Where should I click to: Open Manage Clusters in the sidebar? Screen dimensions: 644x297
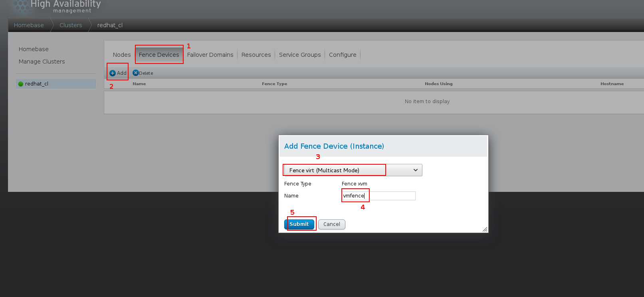coord(42,62)
